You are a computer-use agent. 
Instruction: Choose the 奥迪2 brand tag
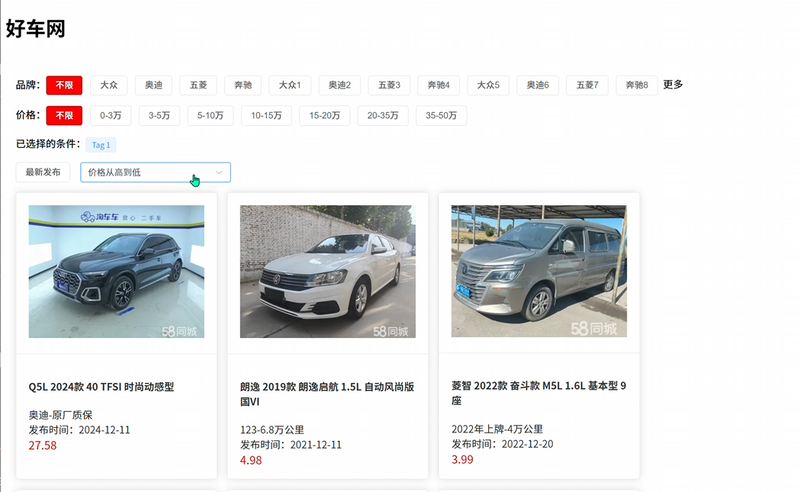(x=340, y=85)
